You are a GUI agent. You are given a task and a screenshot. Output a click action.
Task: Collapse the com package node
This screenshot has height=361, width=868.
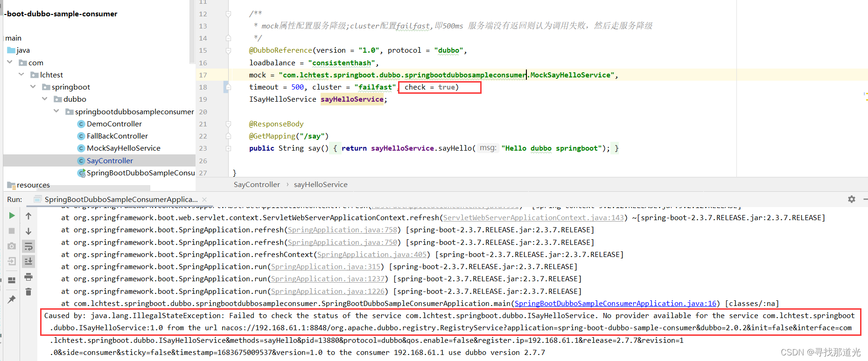pyautogui.click(x=10, y=62)
